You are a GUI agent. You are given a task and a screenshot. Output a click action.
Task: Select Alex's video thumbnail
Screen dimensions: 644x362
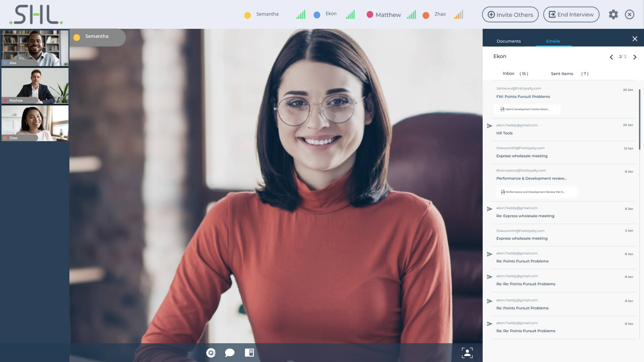click(x=35, y=48)
